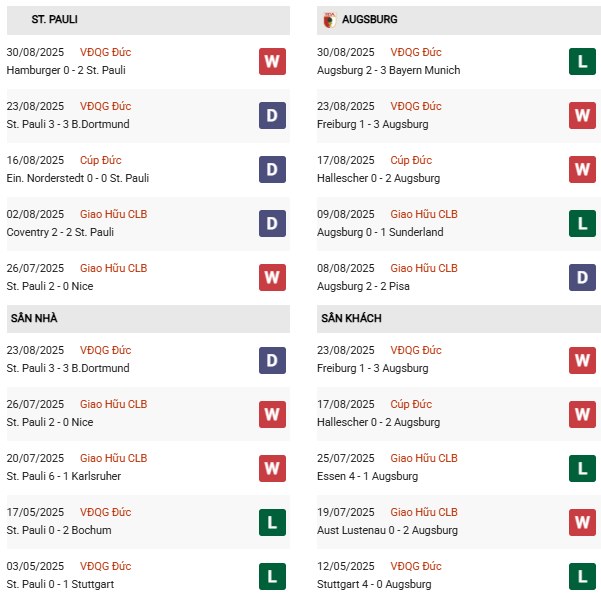Click D badge for Augsburg 2-2 Pisa

click(x=582, y=278)
